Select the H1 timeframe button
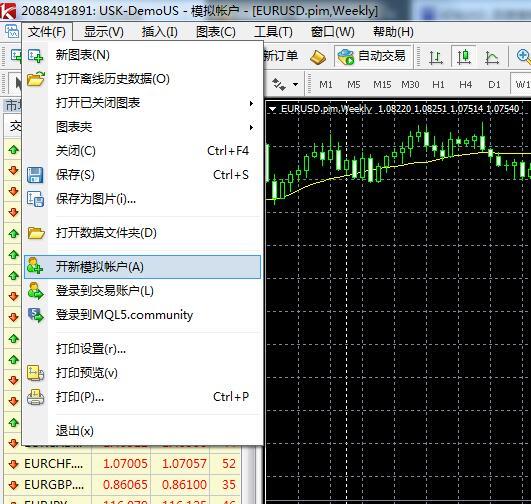The height and width of the screenshot is (504, 531). point(438,84)
